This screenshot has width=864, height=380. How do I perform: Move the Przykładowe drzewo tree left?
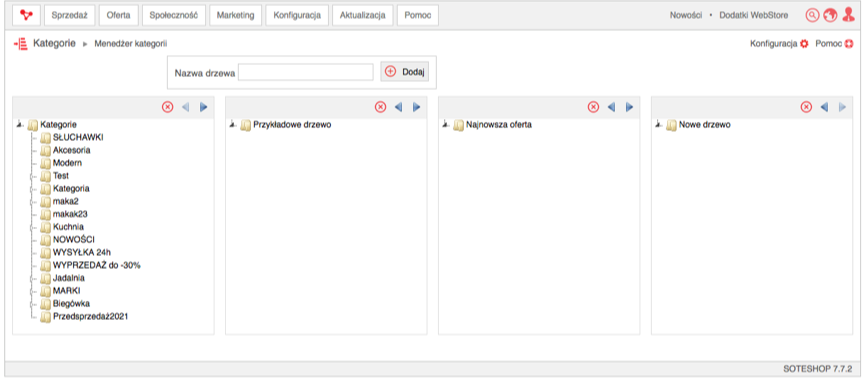click(398, 107)
